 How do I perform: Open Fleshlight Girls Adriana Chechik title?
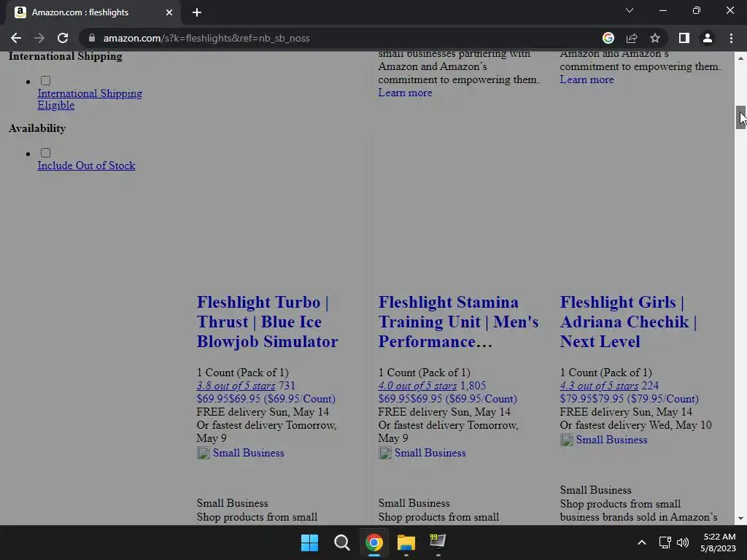tap(628, 322)
